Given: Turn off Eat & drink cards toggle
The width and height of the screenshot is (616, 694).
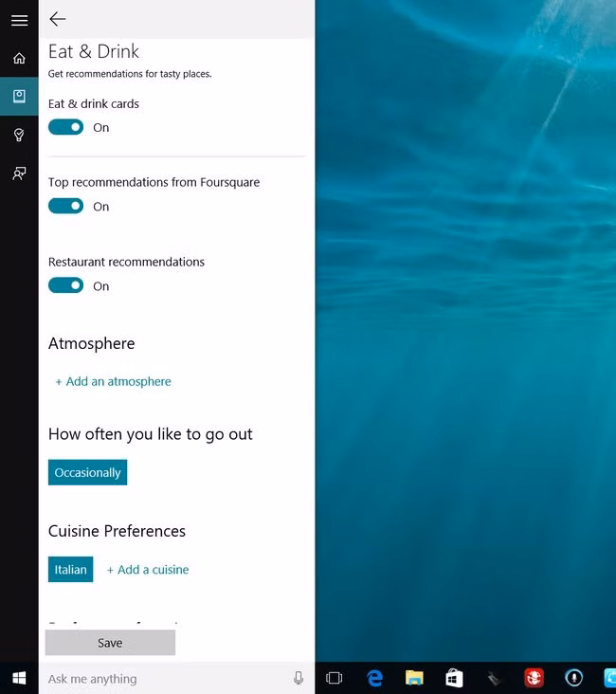Looking at the screenshot, I should click(x=66, y=127).
